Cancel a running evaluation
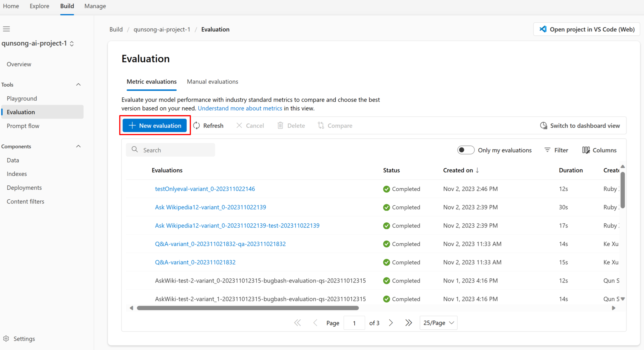This screenshot has width=644, height=350. point(250,125)
